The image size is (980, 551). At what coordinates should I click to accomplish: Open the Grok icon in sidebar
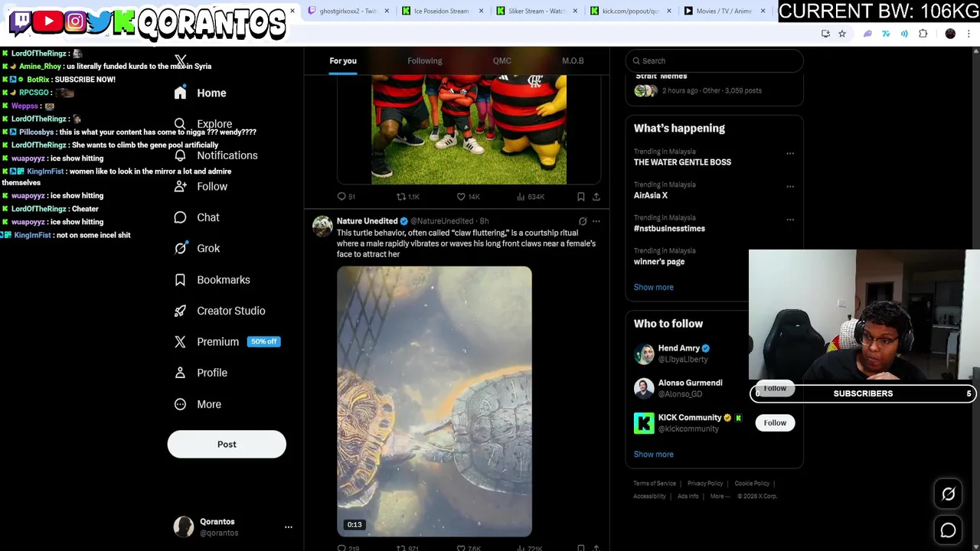[x=180, y=248]
